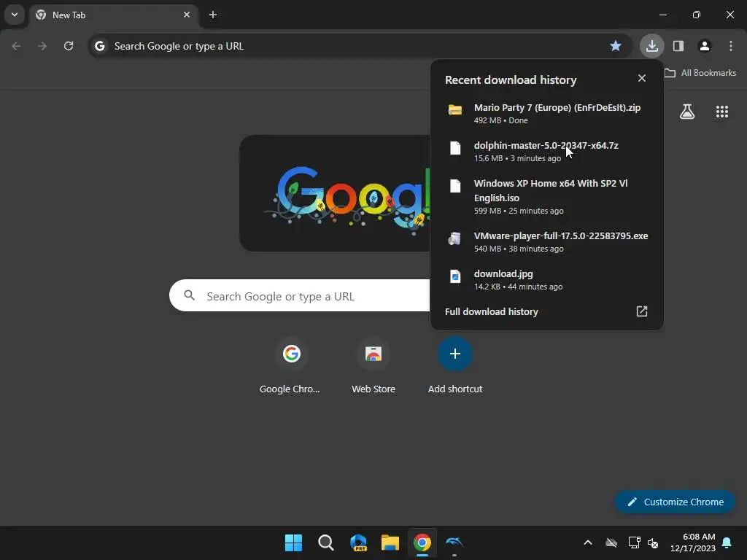Screen dimensions: 747x560
Task: Click the Google holiday doodle
Action: 335,192
